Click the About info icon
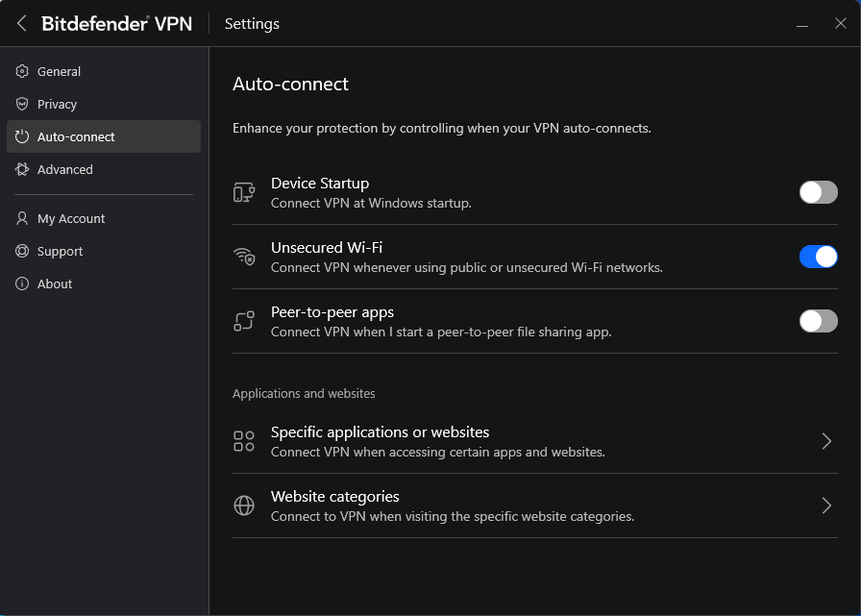This screenshot has width=861, height=616. [x=22, y=283]
